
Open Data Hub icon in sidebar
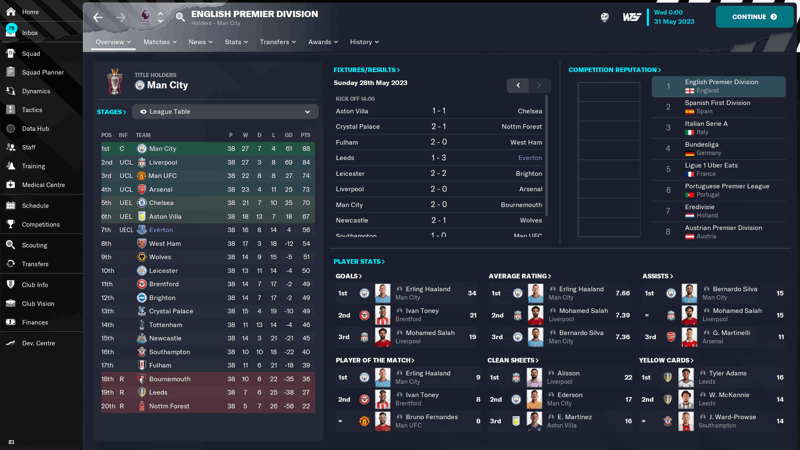[x=11, y=129]
